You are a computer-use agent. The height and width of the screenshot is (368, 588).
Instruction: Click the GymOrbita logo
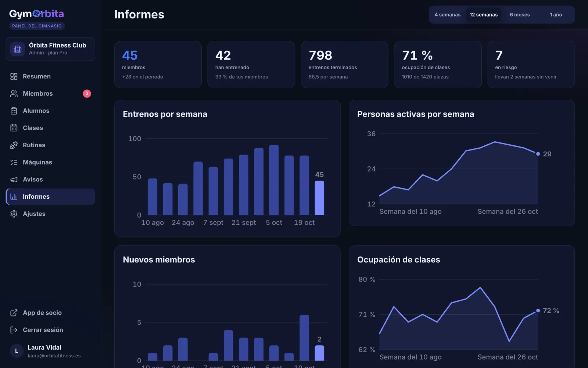pyautogui.click(x=36, y=14)
